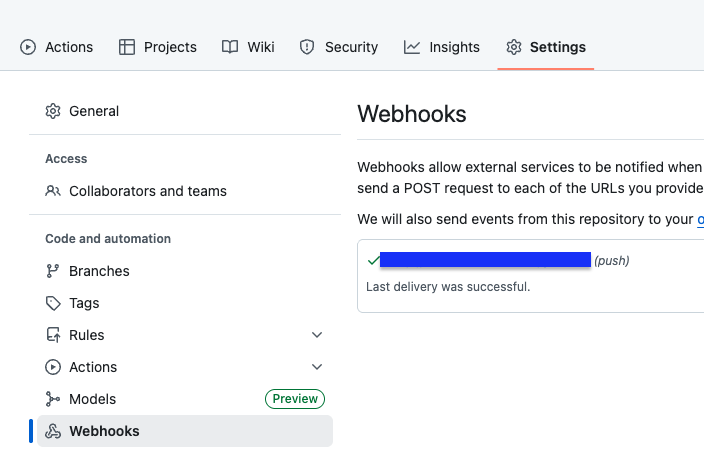This screenshot has height=456, width=704.
Task: Open General settings in the sidebar
Action: 94,111
